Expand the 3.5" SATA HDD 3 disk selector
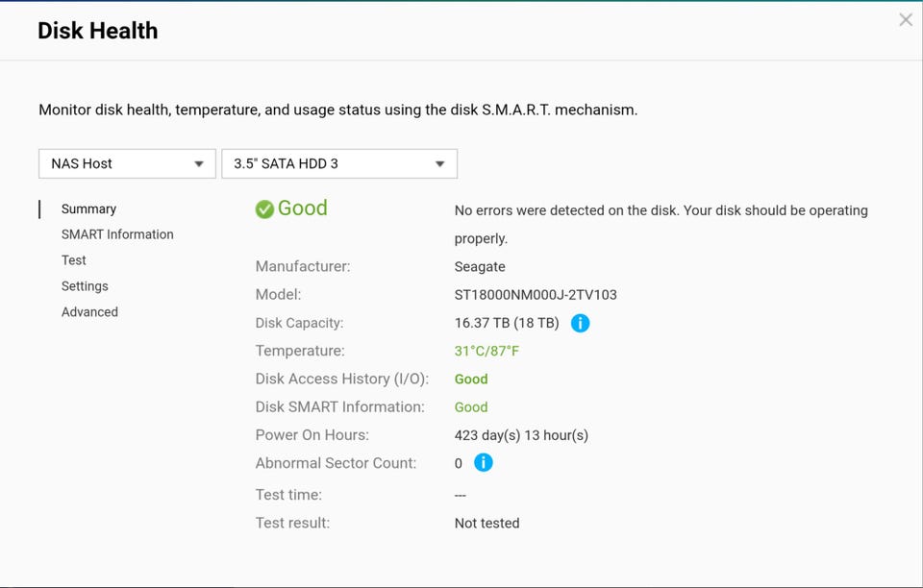Image resolution: width=923 pixels, height=588 pixels. pos(339,163)
